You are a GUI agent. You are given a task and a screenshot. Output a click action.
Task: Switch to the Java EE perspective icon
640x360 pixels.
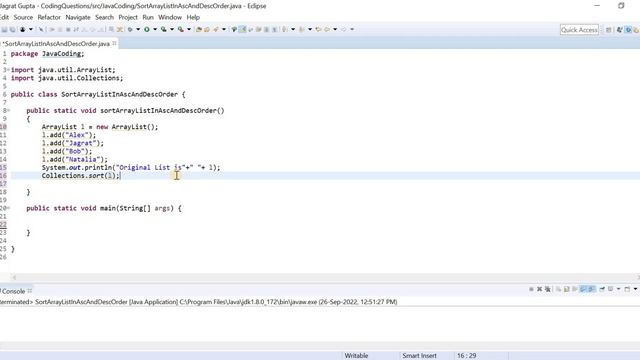(620, 30)
